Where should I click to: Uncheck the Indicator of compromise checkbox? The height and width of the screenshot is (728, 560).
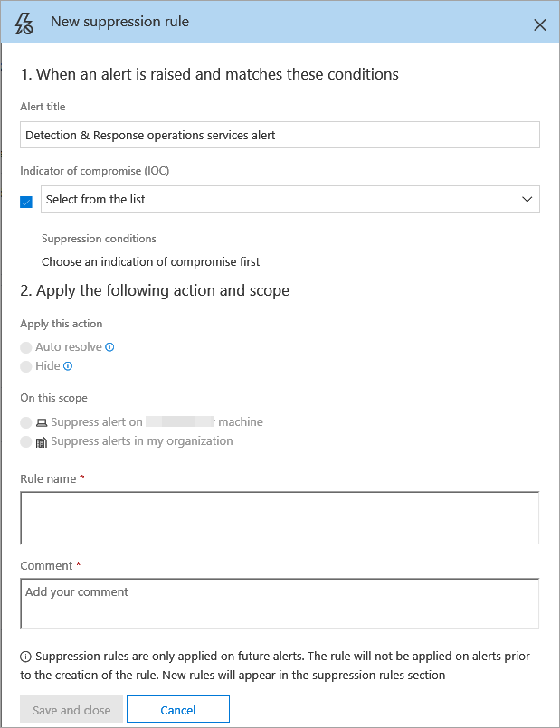tap(26, 202)
